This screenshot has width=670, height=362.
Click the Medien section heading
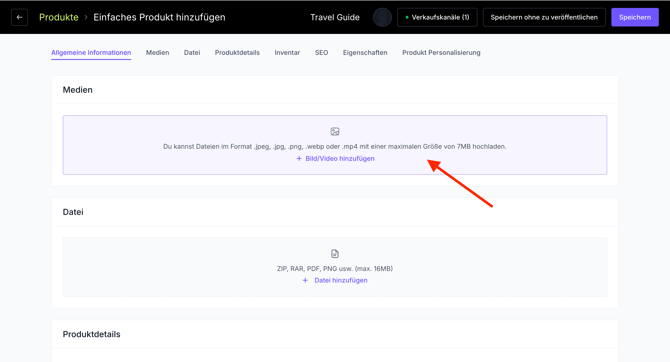pos(77,90)
